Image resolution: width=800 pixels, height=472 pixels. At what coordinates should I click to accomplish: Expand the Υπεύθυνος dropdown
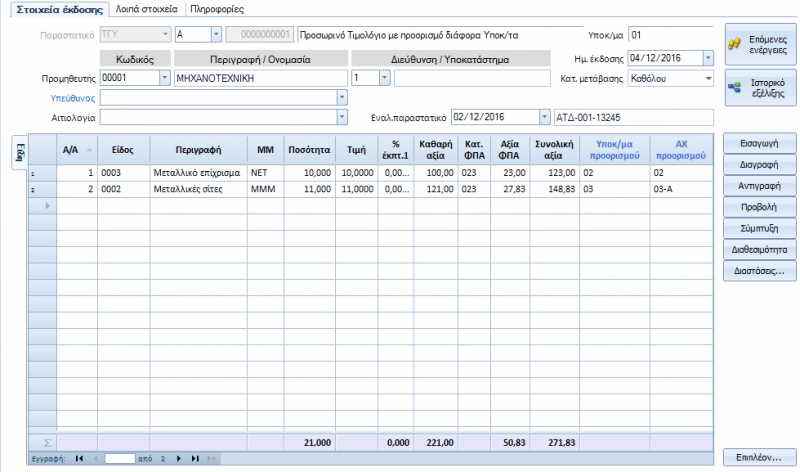(342, 97)
